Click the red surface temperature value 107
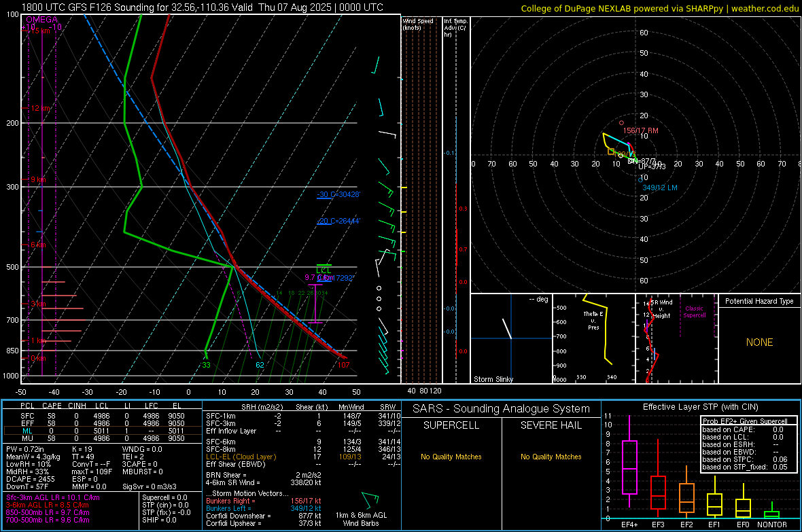802x532 pixels. [x=344, y=365]
